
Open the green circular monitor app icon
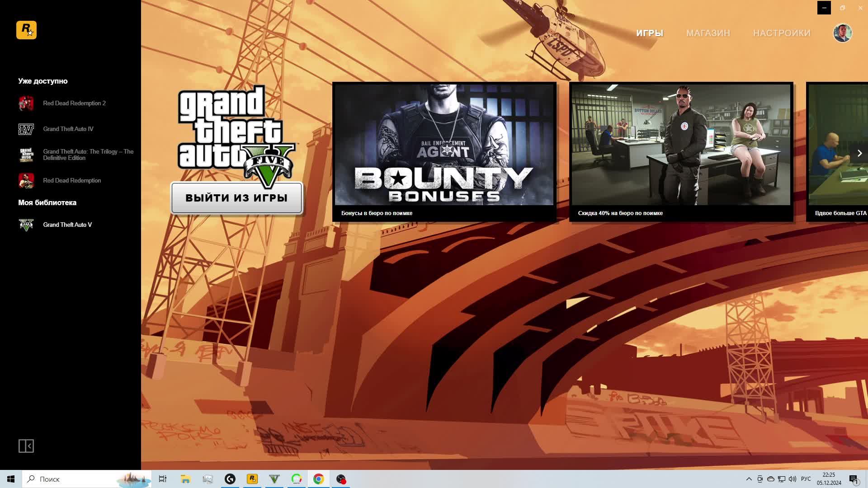297,479
